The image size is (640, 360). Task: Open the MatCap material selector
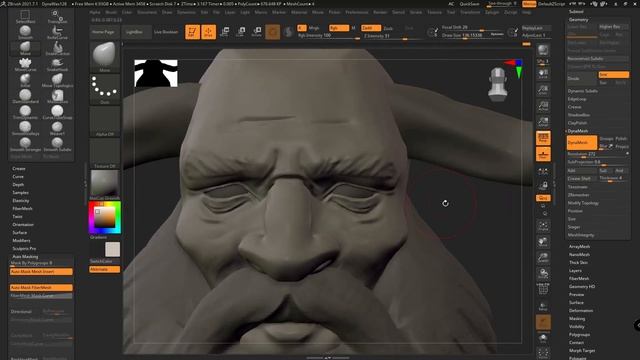coord(104,184)
